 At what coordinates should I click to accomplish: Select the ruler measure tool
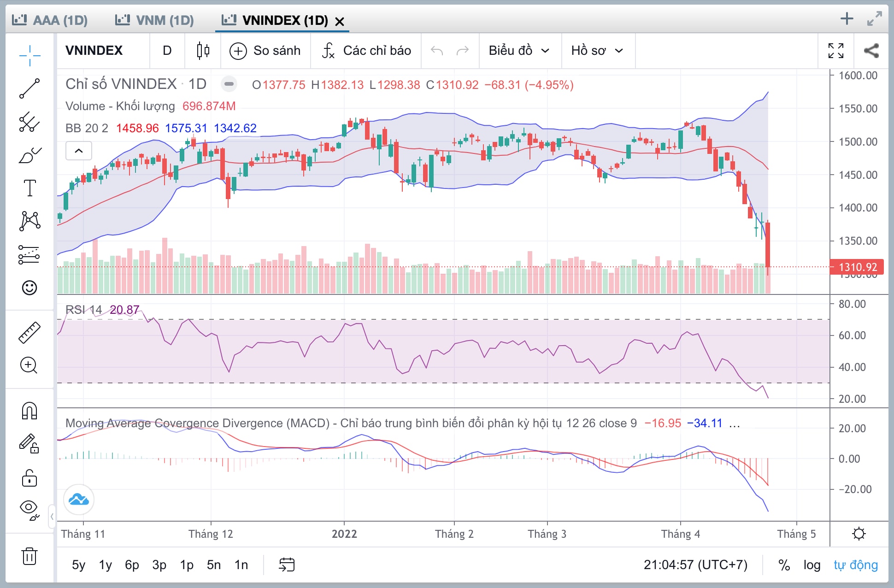29,333
